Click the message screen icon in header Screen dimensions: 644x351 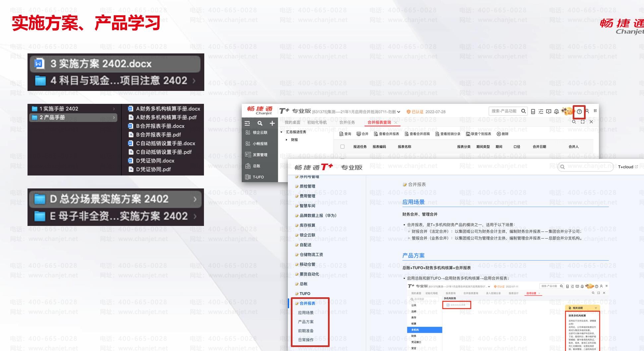pyautogui.click(x=548, y=111)
